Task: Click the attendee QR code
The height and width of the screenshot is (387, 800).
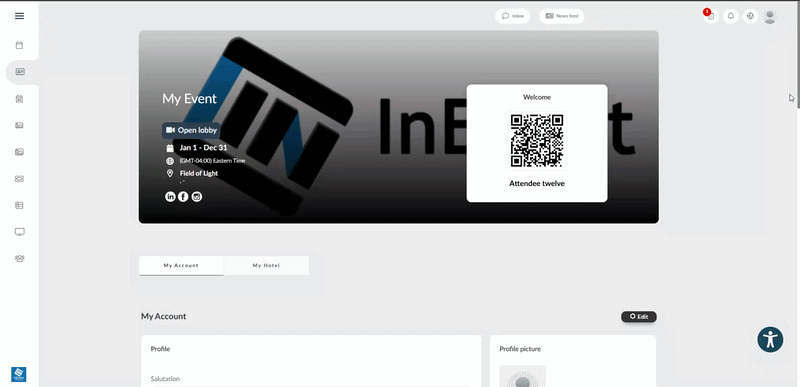Action: 537,141
